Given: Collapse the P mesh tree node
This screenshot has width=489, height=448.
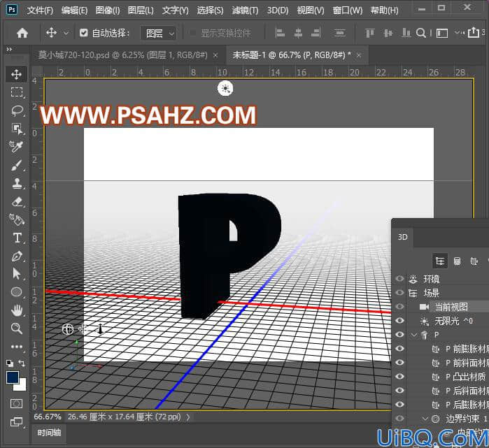Looking at the screenshot, I should tap(414, 335).
